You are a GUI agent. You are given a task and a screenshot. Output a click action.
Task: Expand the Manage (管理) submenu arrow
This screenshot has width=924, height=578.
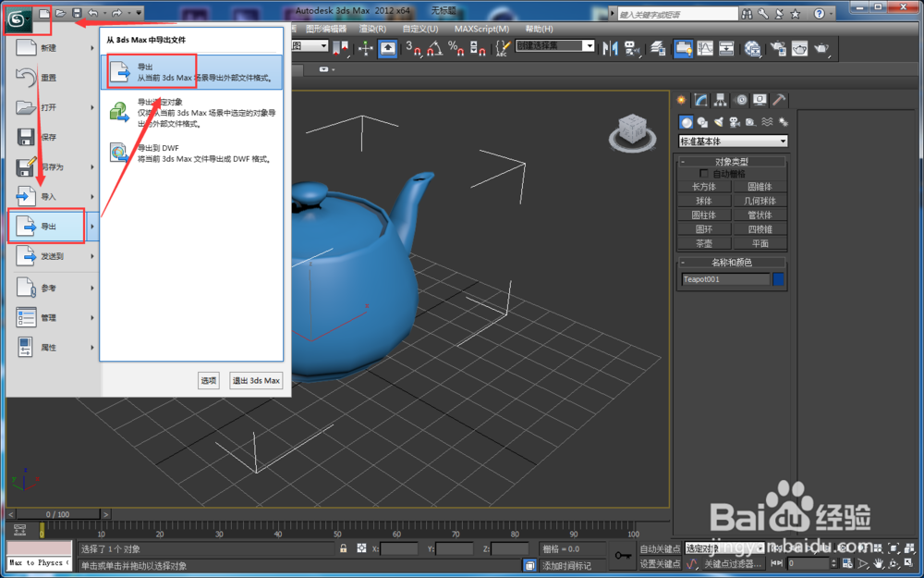coord(91,317)
